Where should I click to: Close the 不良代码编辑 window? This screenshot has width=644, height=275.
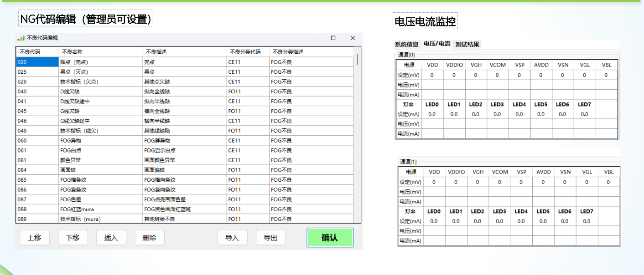click(x=353, y=38)
